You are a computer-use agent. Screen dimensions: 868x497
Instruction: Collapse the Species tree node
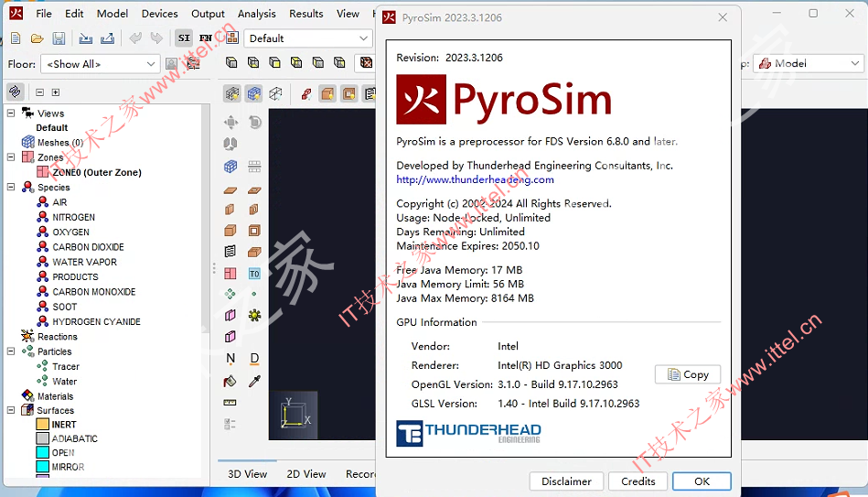coord(10,187)
